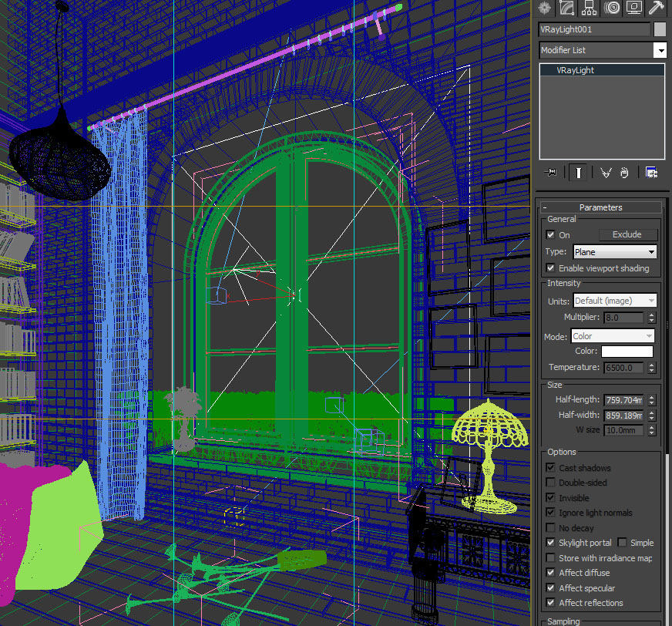This screenshot has width=672, height=626.
Task: Open the Hierarchy panel tab
Action: click(x=590, y=8)
